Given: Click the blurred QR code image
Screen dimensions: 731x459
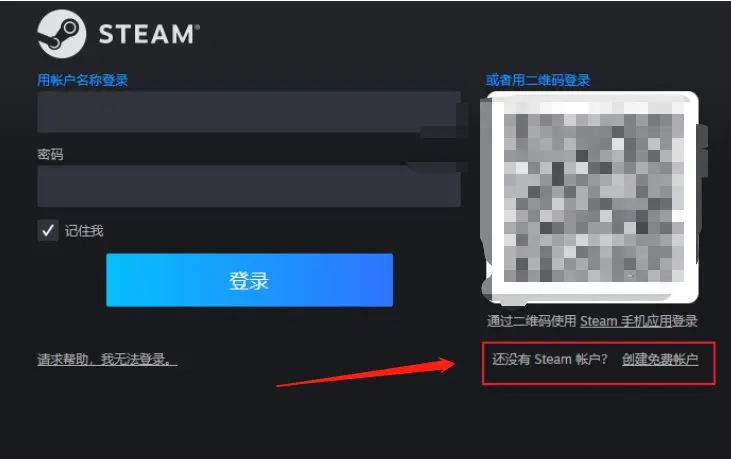Looking at the screenshot, I should 593,198.
